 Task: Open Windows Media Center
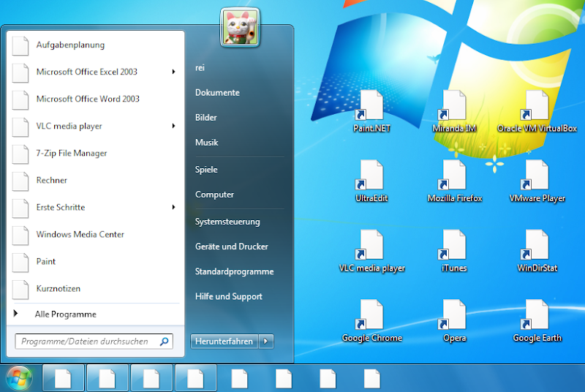tap(96, 235)
